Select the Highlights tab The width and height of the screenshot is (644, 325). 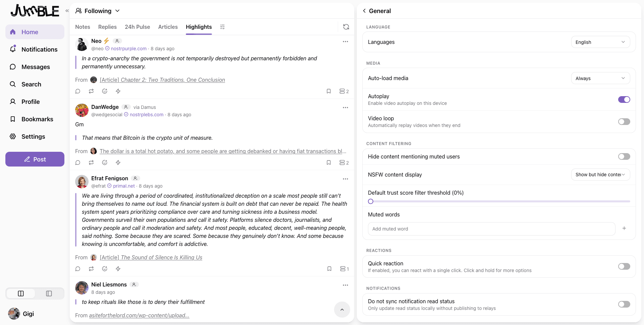199,27
